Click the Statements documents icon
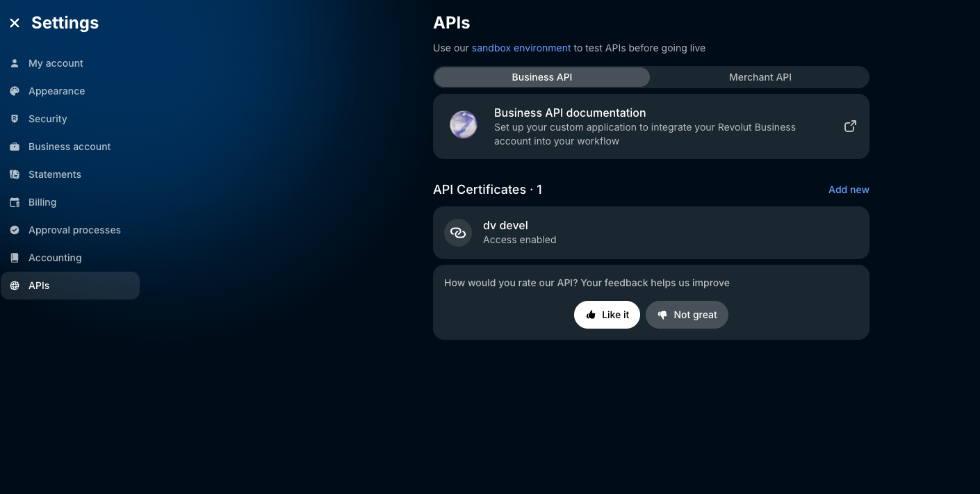 coord(15,174)
